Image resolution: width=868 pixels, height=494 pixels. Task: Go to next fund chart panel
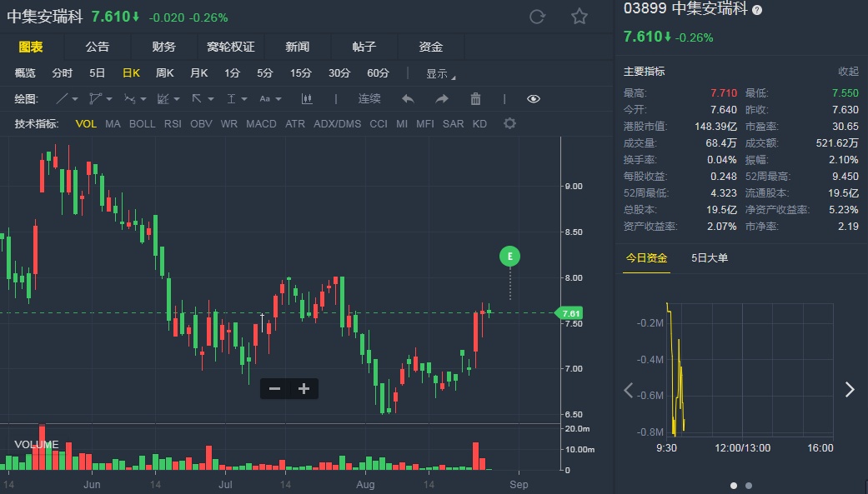(850, 390)
